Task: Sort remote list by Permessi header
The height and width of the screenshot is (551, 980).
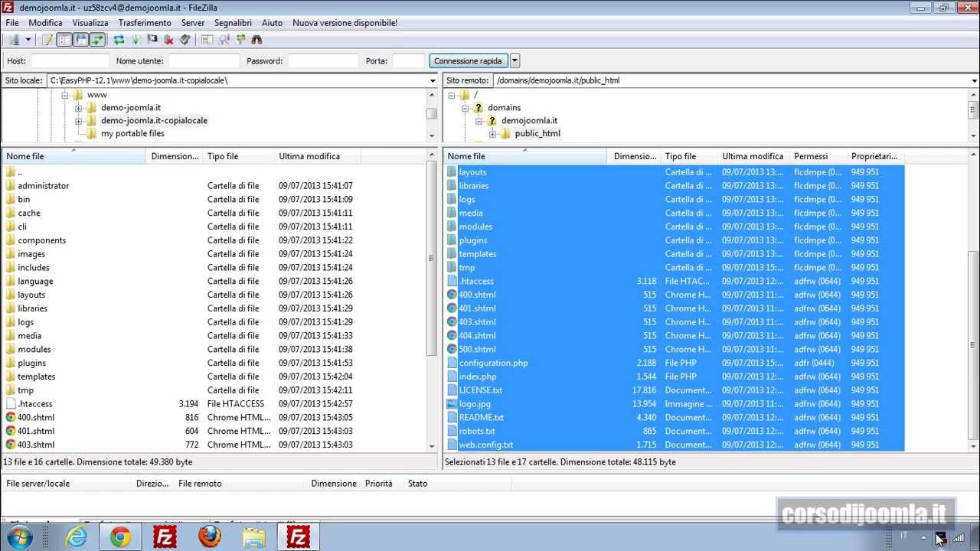Action: tap(818, 156)
